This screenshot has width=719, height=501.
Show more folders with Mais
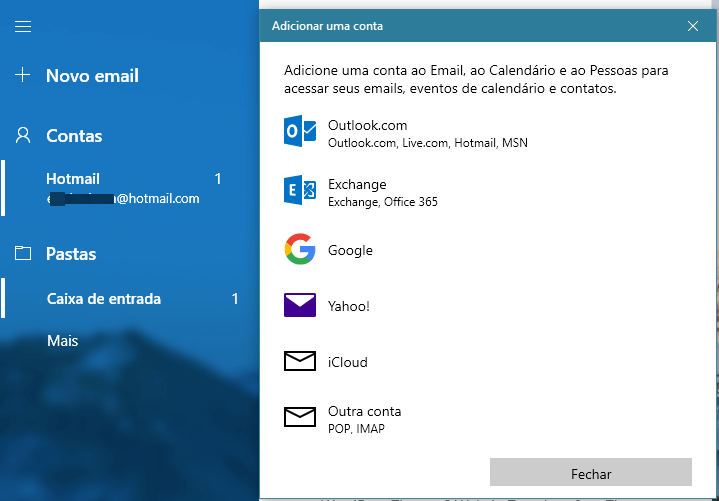click(x=63, y=341)
